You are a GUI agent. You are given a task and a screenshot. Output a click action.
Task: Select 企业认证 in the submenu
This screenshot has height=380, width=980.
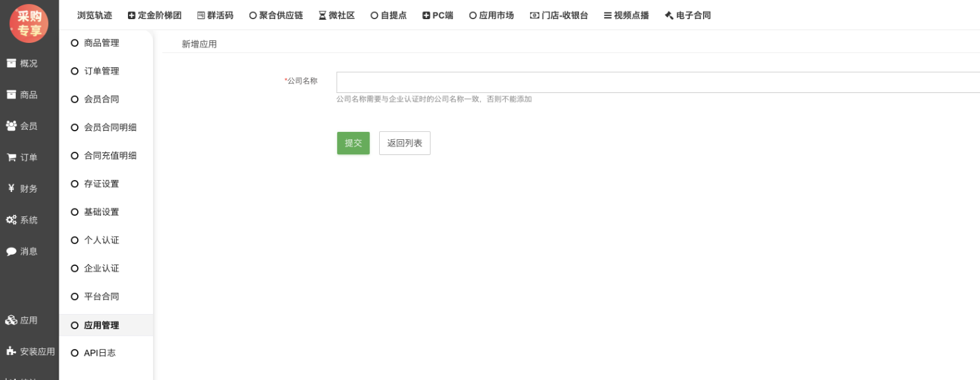coord(102,269)
